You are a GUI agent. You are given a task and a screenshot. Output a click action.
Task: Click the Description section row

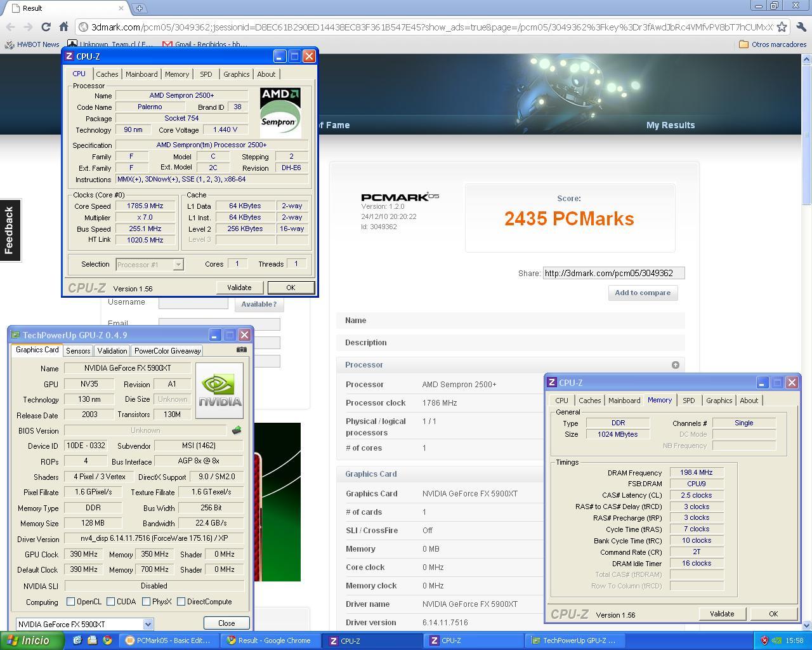[x=511, y=343]
